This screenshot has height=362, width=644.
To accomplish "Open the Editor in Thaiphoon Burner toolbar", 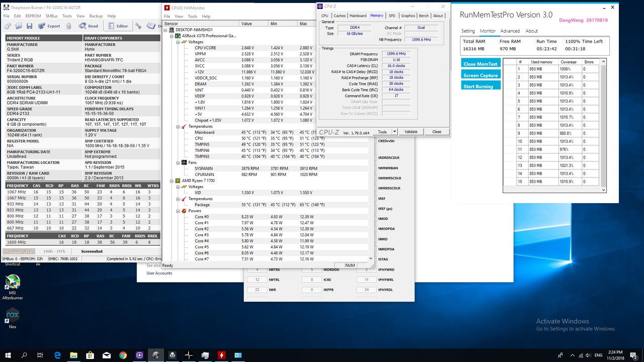I will [x=118, y=26].
